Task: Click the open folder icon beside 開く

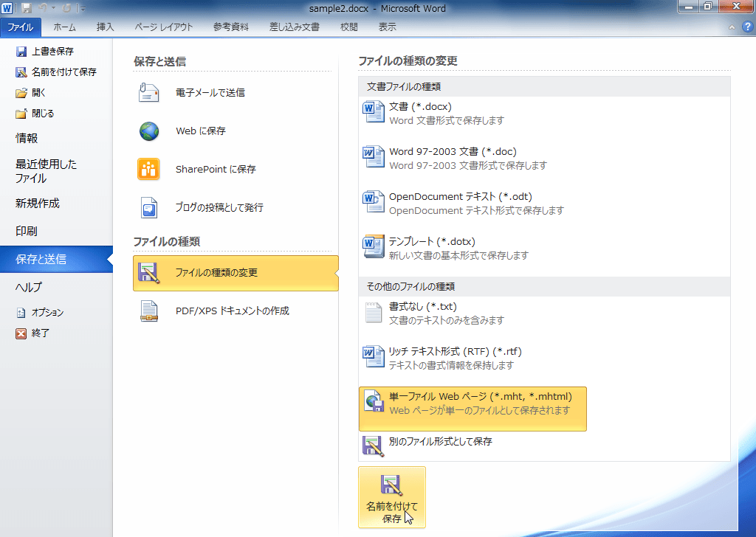Action: click(x=21, y=92)
